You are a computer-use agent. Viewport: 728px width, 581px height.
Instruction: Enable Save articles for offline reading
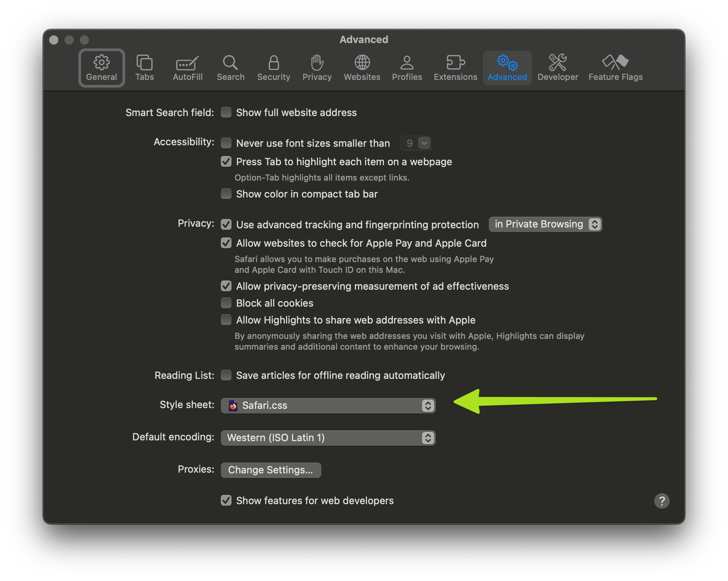(226, 375)
